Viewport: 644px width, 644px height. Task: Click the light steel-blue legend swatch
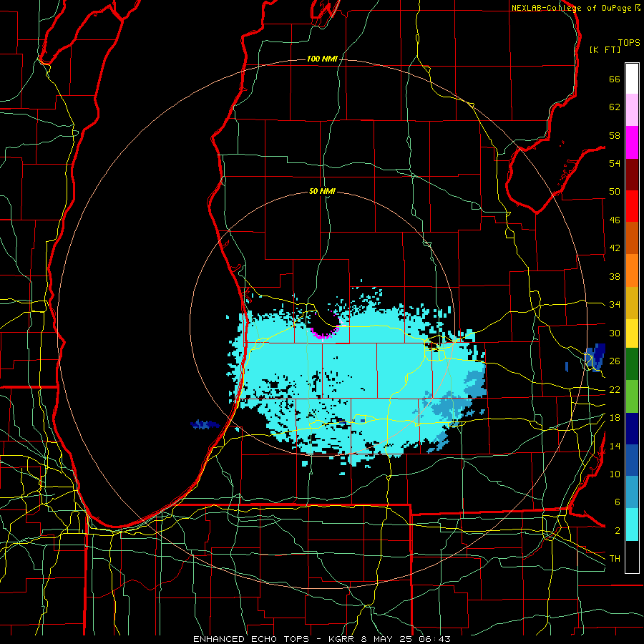coord(632,492)
